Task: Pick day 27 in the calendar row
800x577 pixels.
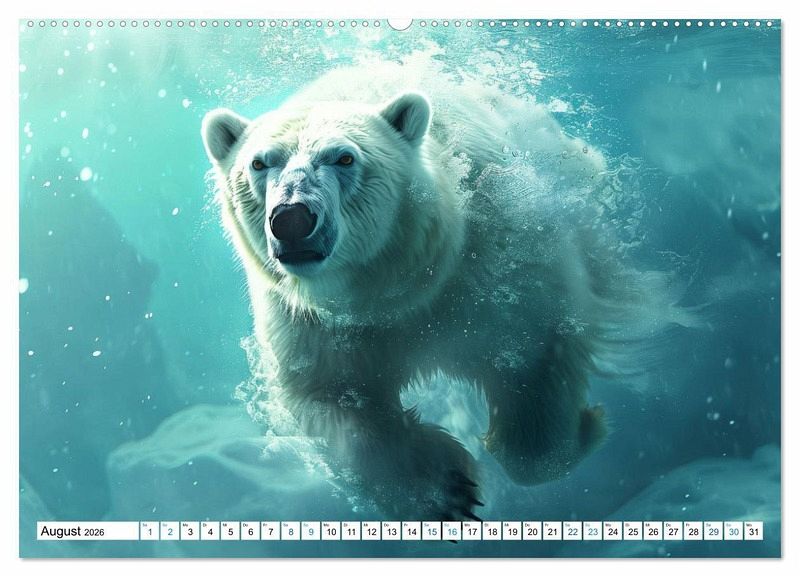Action: click(673, 531)
